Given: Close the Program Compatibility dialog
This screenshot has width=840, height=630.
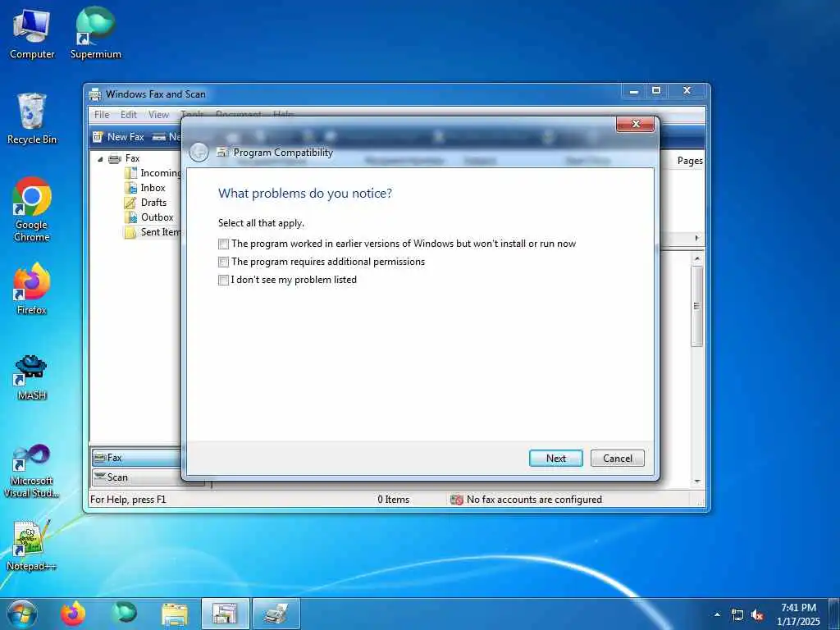Looking at the screenshot, I should [x=636, y=124].
